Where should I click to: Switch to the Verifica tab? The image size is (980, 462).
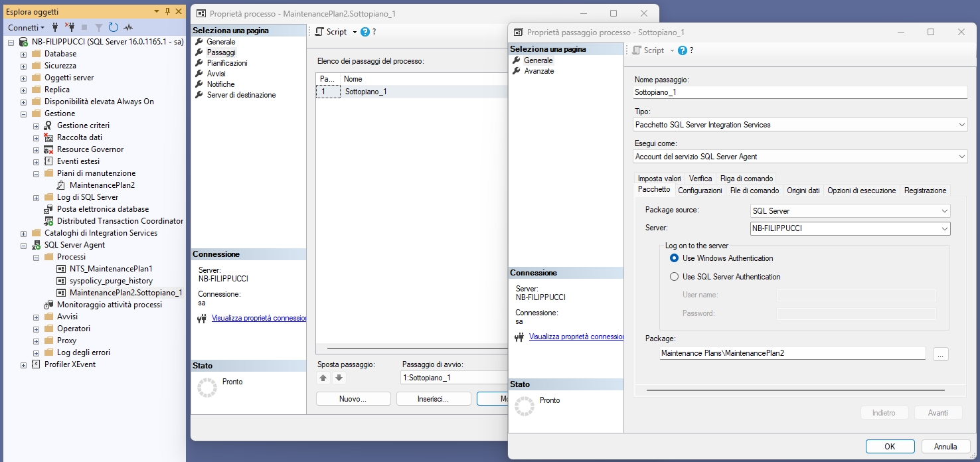click(700, 179)
